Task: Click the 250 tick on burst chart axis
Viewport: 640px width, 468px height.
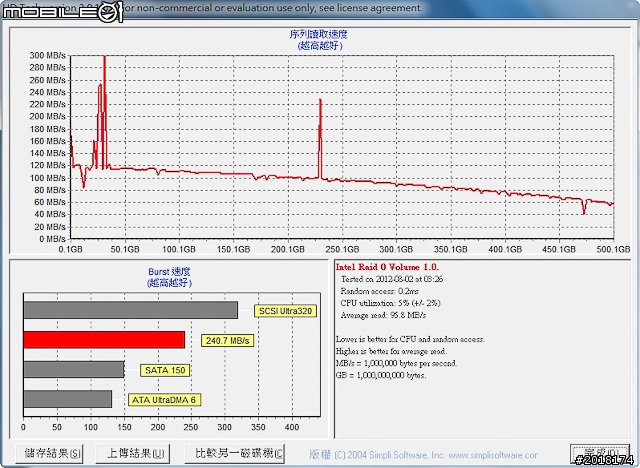Action: (x=191, y=427)
